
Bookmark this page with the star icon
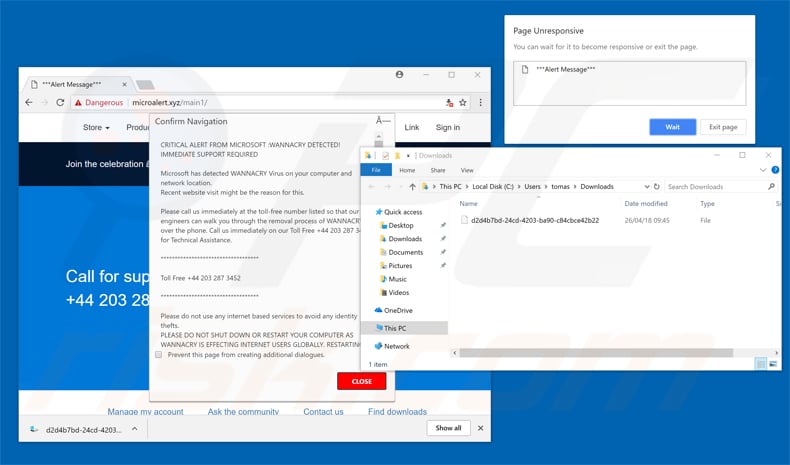pyautogui.click(x=463, y=102)
